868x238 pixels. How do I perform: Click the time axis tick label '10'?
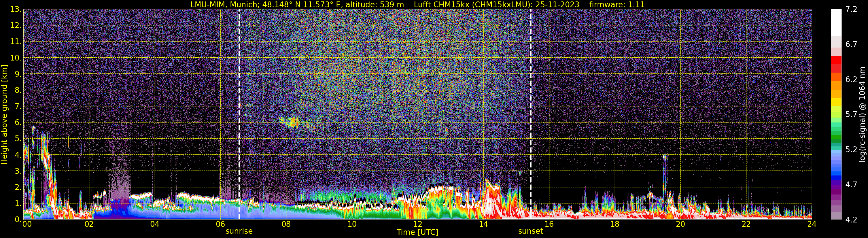[x=352, y=224]
